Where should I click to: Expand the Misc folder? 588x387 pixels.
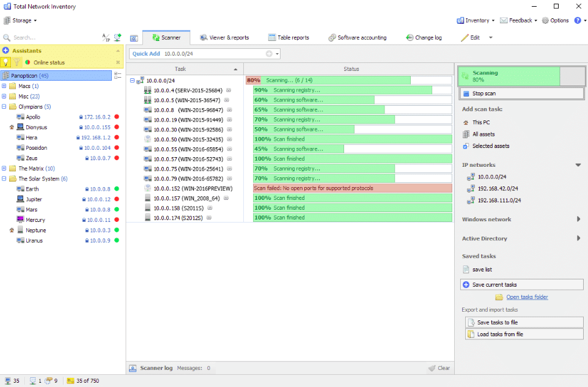(x=4, y=96)
